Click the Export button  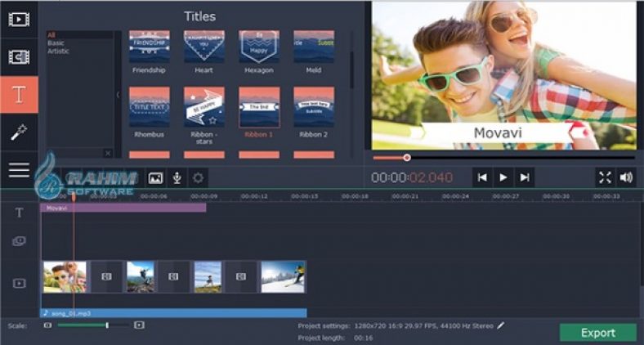598,332
